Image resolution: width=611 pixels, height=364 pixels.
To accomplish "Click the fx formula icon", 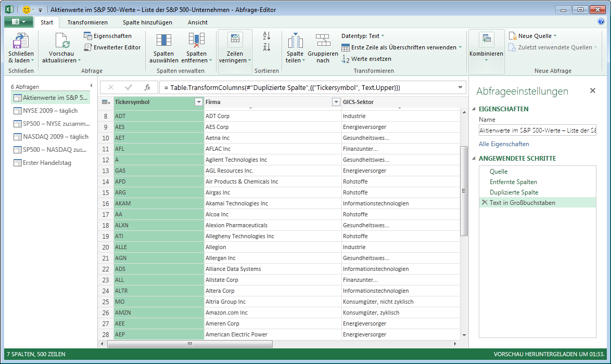I will 147,87.
